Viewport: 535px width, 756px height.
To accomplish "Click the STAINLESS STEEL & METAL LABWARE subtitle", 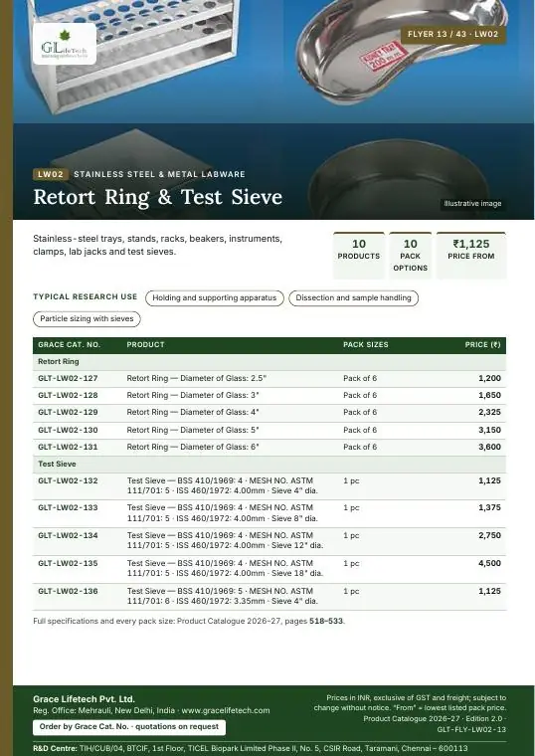I will point(159,174).
